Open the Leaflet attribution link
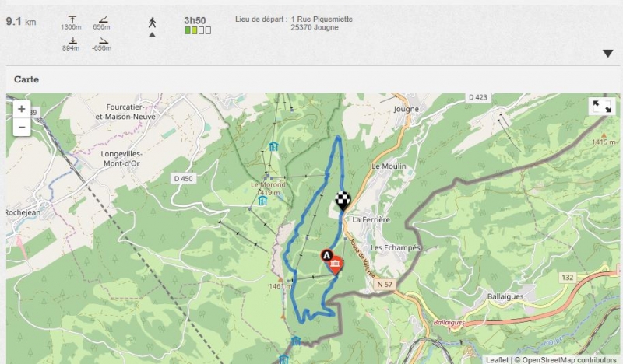This screenshot has width=623, height=364. click(x=497, y=359)
